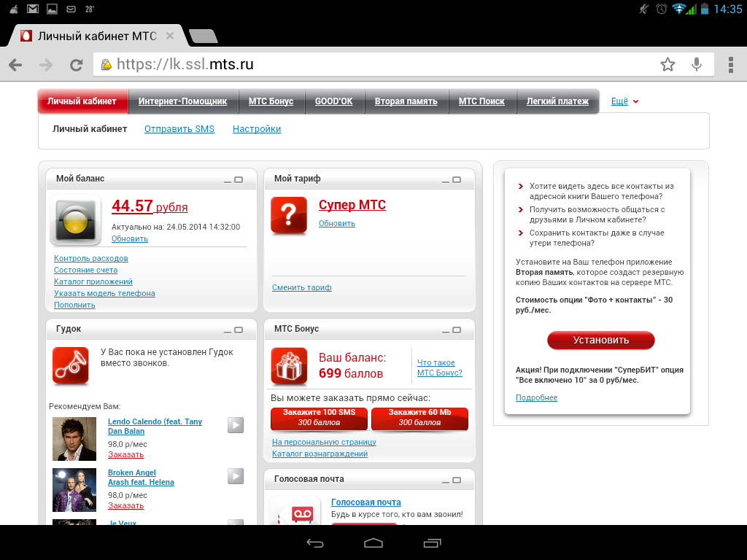Minimize the Голосовая почта widget
Screen dimensions: 747x560
(445, 480)
